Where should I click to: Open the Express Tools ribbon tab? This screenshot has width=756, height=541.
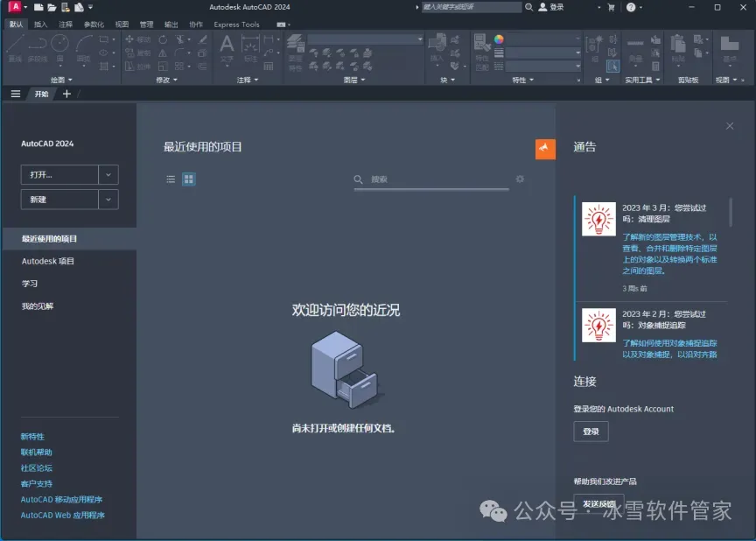tap(236, 25)
